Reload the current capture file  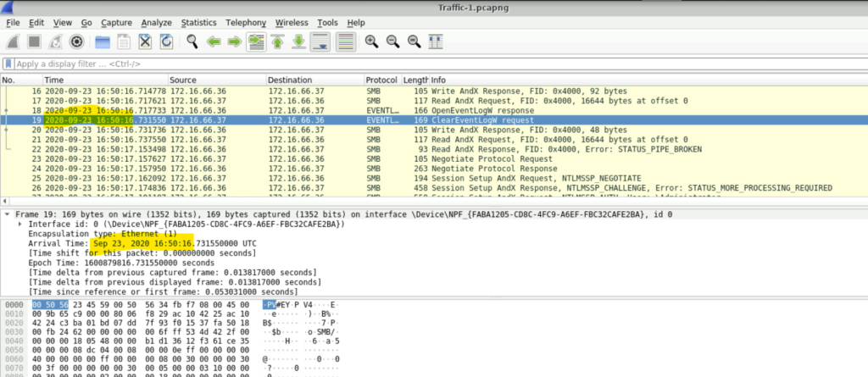[167, 42]
